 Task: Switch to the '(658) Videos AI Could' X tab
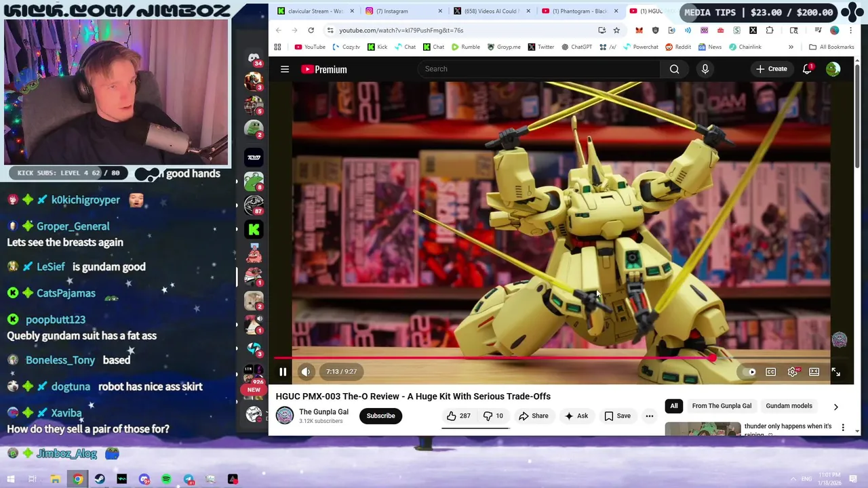tap(490, 11)
